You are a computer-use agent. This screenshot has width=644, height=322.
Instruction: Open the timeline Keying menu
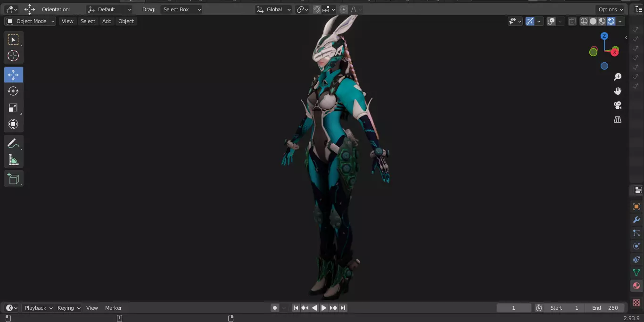click(x=68, y=308)
